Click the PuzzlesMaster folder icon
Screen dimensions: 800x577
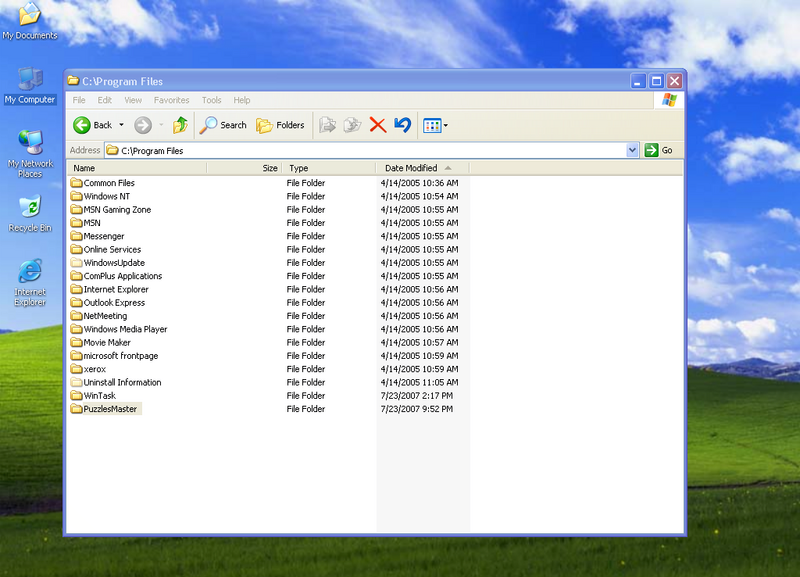[77, 408]
